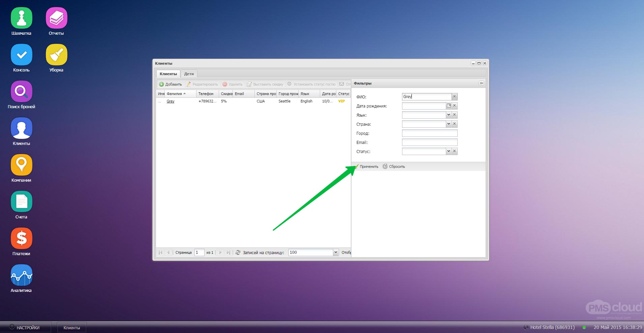
Task: Click the Сбросить reset button
Action: (394, 166)
